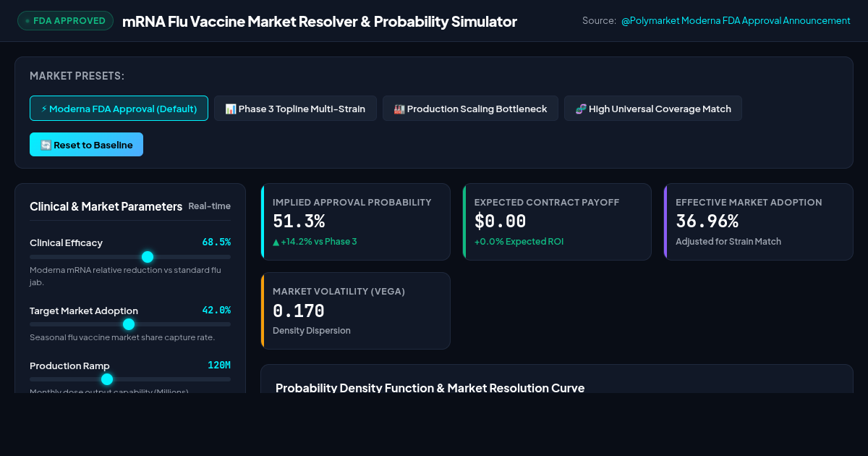Click Reset to Baseline button
The image size is (868, 456).
tap(86, 145)
